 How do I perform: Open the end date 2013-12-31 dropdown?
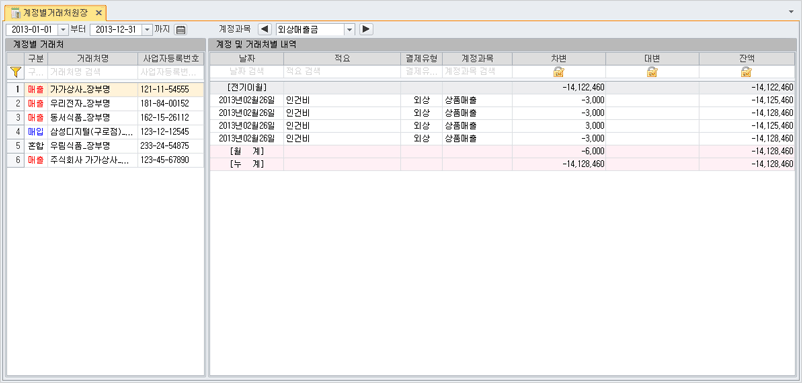point(147,30)
